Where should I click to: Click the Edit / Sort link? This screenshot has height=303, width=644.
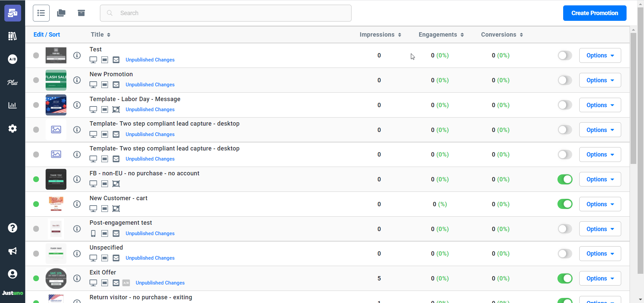[x=47, y=35]
